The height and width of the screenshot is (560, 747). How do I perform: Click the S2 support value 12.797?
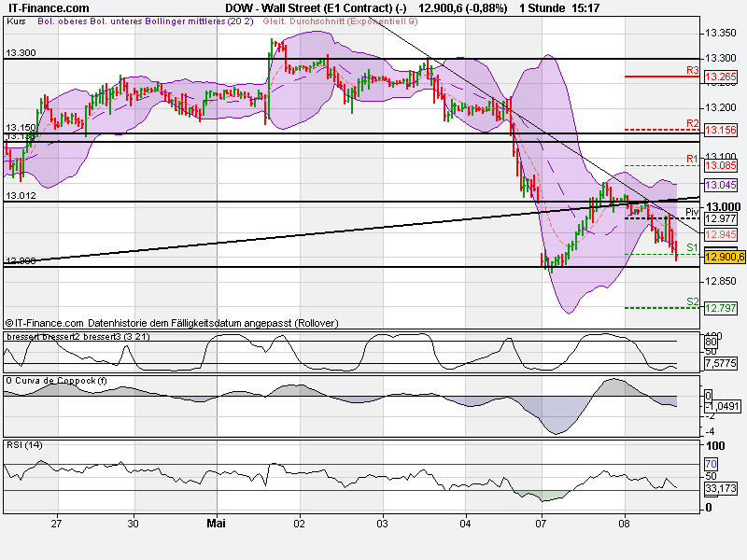[720, 308]
